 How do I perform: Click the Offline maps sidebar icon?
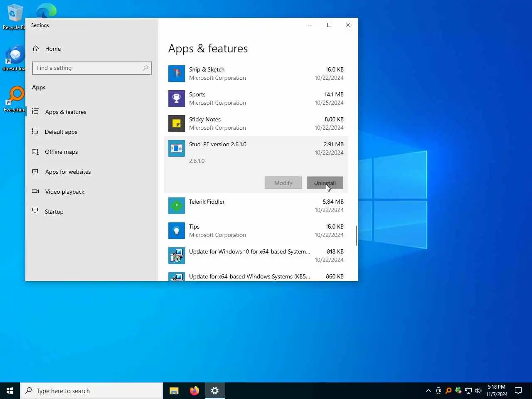coord(35,152)
